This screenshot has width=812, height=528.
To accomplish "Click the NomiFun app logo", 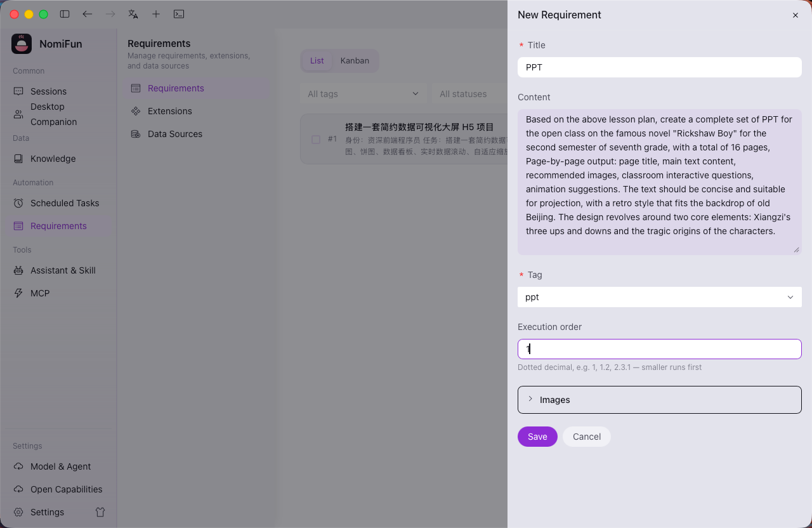I will (22, 44).
